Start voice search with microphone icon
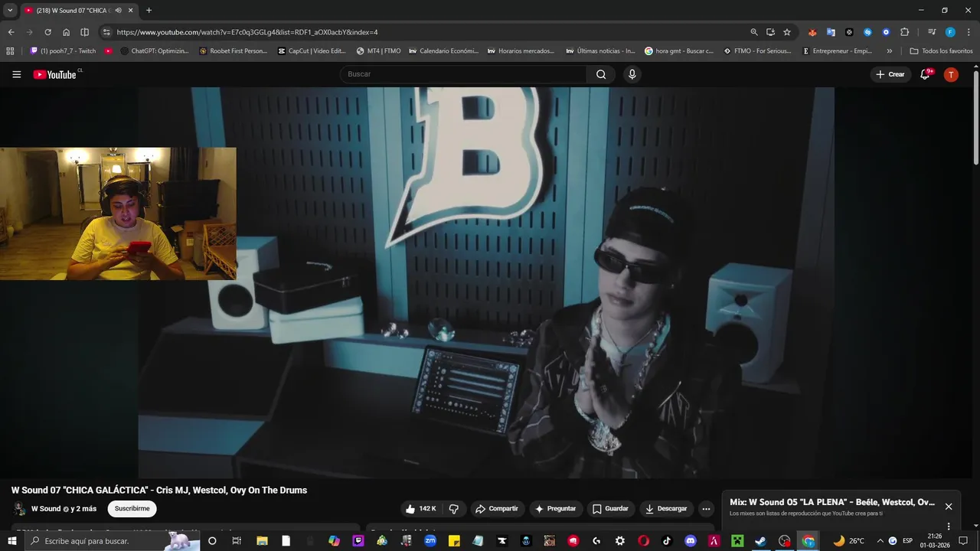Image resolution: width=980 pixels, height=551 pixels. [632, 74]
